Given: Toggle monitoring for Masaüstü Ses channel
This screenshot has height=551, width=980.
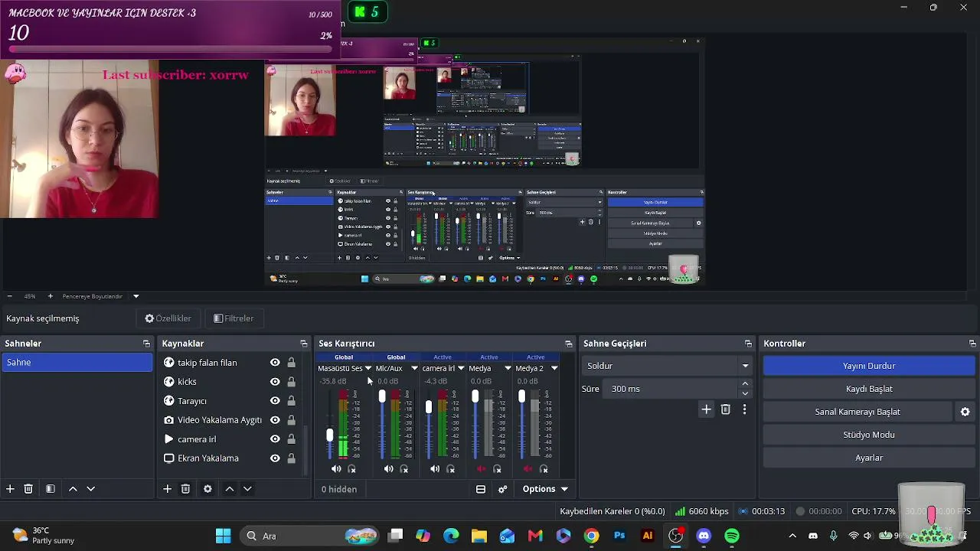Looking at the screenshot, I should (x=352, y=469).
